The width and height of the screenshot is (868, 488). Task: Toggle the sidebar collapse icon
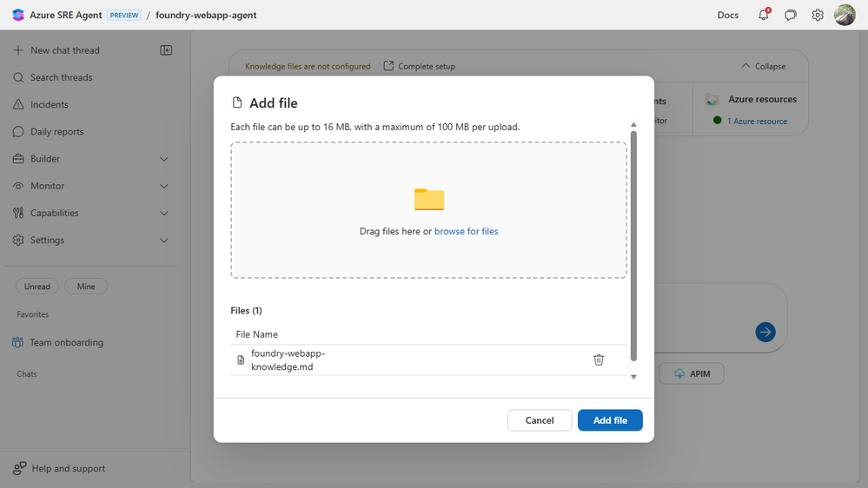click(x=166, y=50)
